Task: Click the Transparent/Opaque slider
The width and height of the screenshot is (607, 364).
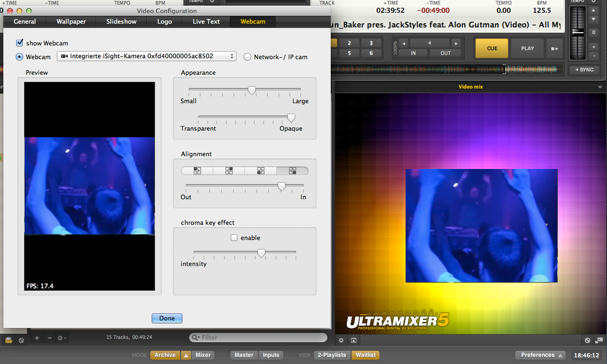Action: click(246, 118)
